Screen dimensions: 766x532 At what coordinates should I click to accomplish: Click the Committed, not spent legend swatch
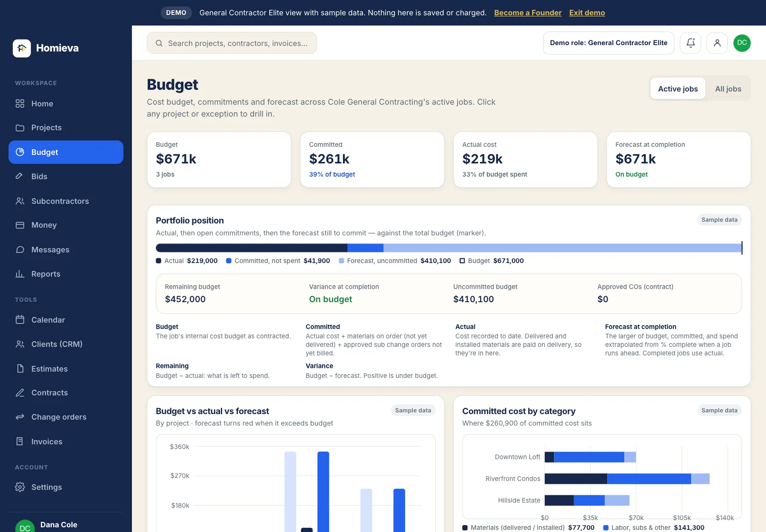coord(229,261)
